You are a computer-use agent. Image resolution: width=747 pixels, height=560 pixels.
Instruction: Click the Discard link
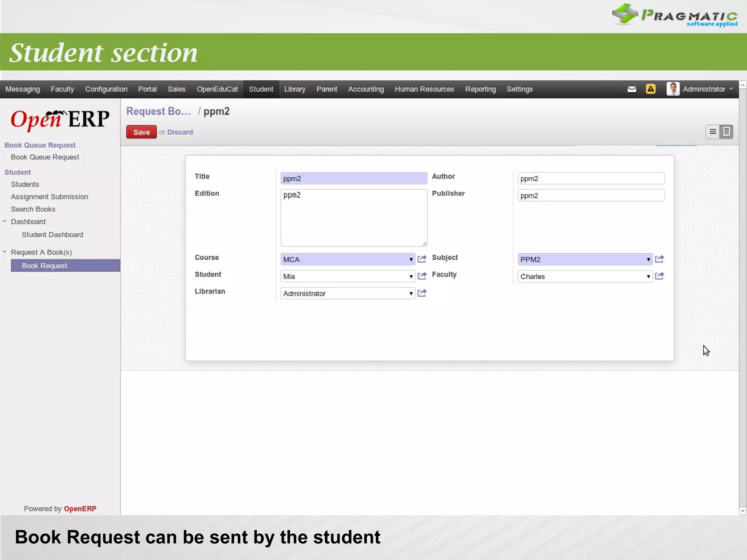180,132
